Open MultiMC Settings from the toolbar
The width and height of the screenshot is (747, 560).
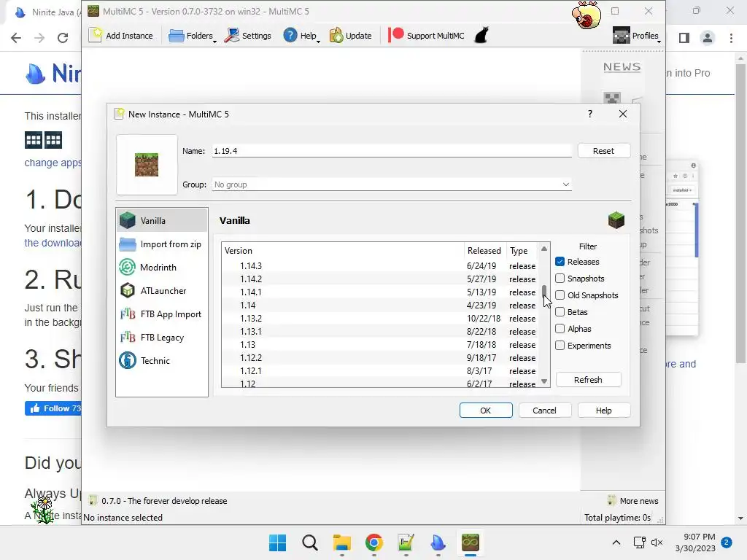click(248, 35)
